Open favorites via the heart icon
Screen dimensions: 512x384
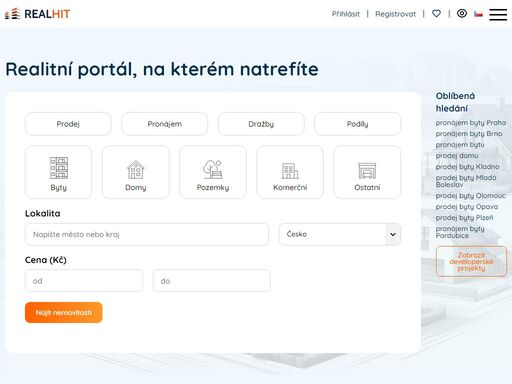click(436, 13)
